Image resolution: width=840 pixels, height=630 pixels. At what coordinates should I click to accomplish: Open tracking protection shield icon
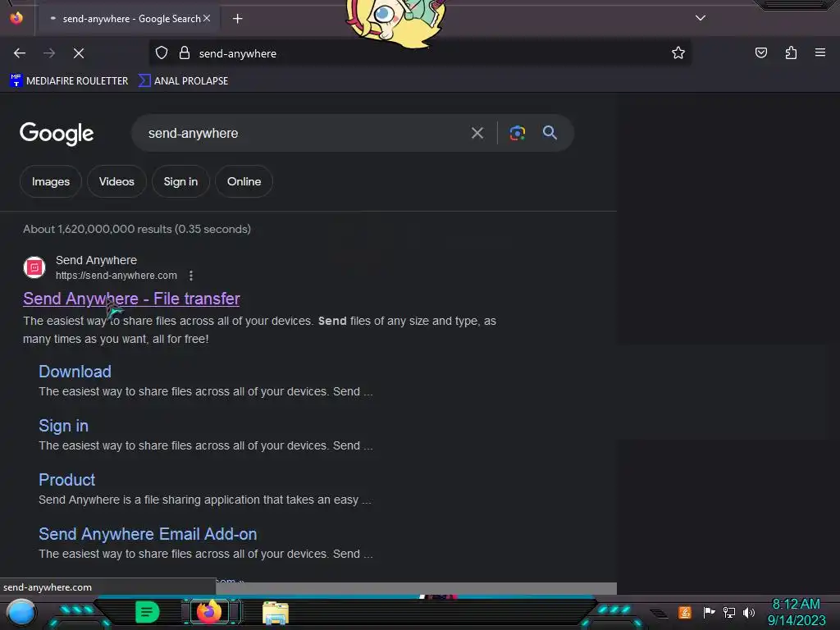[162, 53]
